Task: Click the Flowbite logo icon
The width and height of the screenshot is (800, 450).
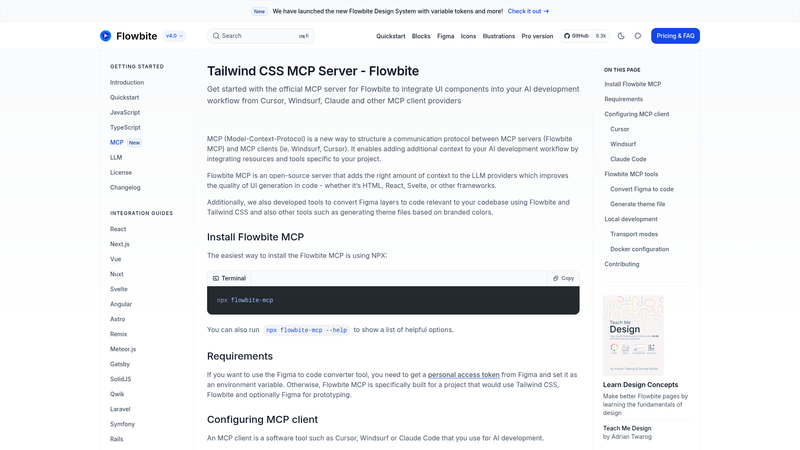Action: pyautogui.click(x=106, y=36)
